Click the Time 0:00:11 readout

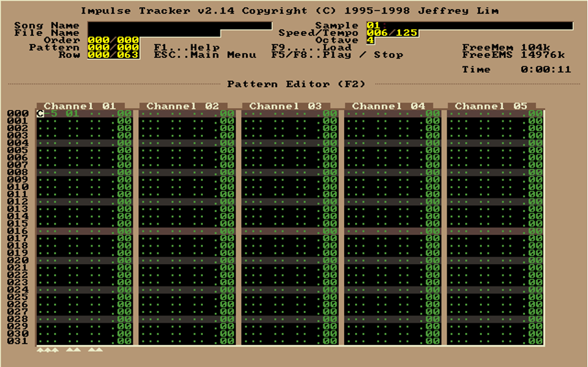point(516,70)
